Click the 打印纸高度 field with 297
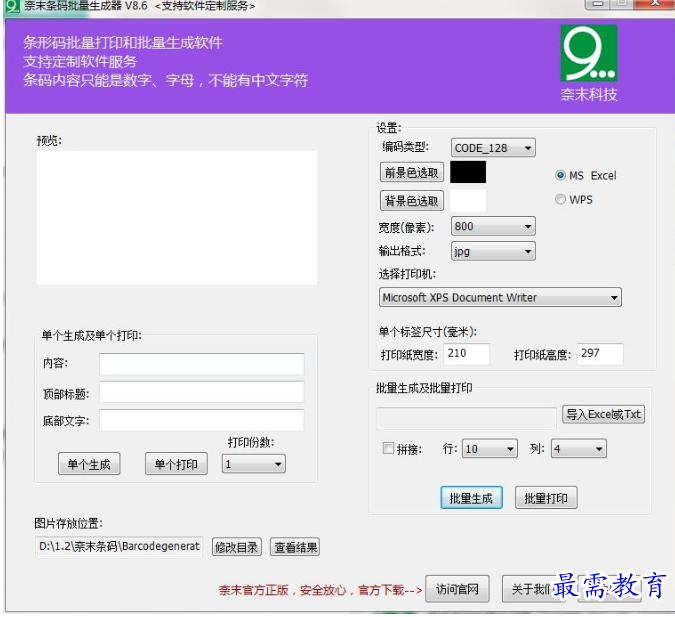The image size is (675, 617). [600, 354]
